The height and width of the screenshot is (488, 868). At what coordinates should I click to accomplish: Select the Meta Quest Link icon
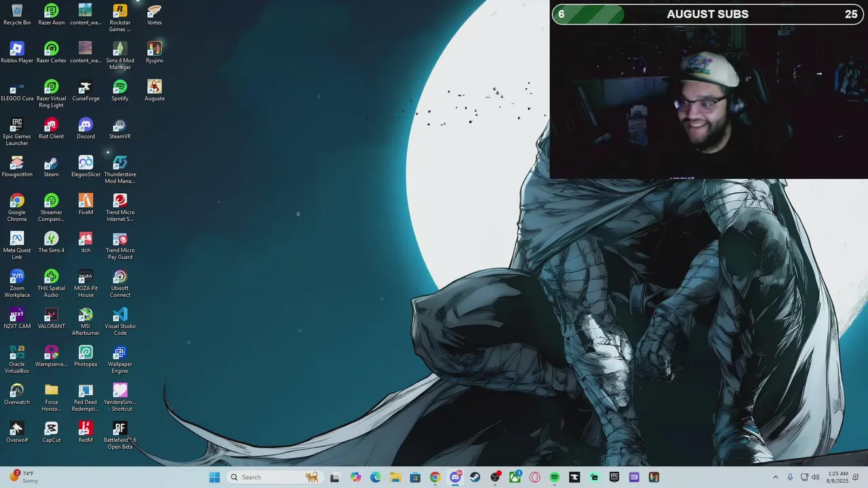pyautogui.click(x=17, y=245)
